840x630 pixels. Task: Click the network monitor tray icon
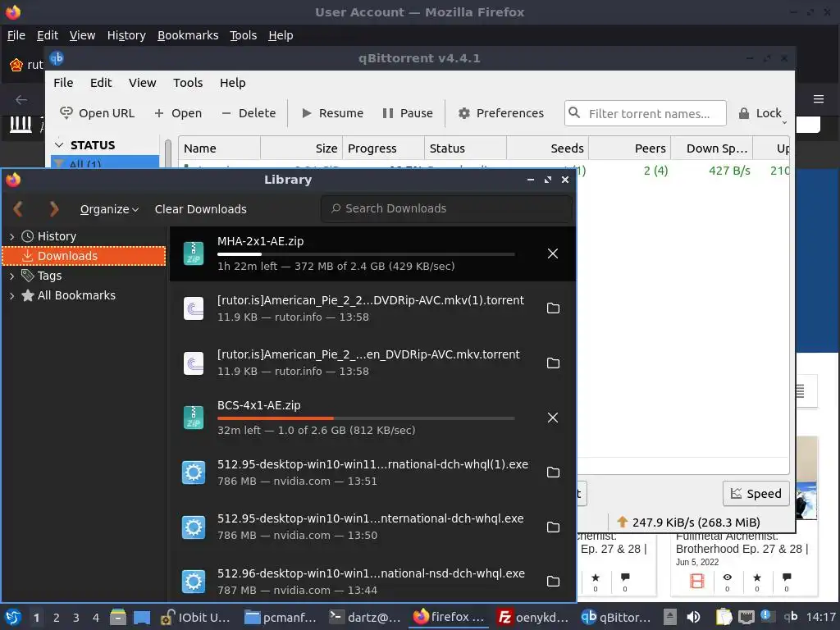746,617
